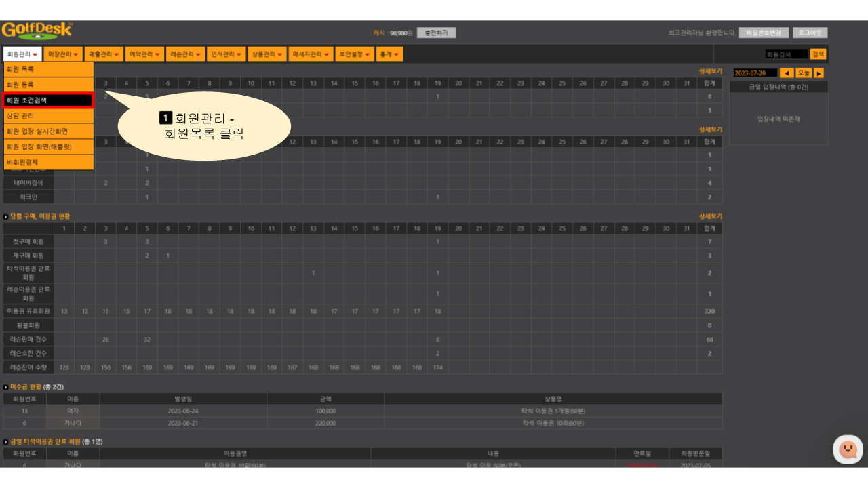Open the 예약관리 dropdown menu
The width and height of the screenshot is (868, 488).
click(145, 54)
